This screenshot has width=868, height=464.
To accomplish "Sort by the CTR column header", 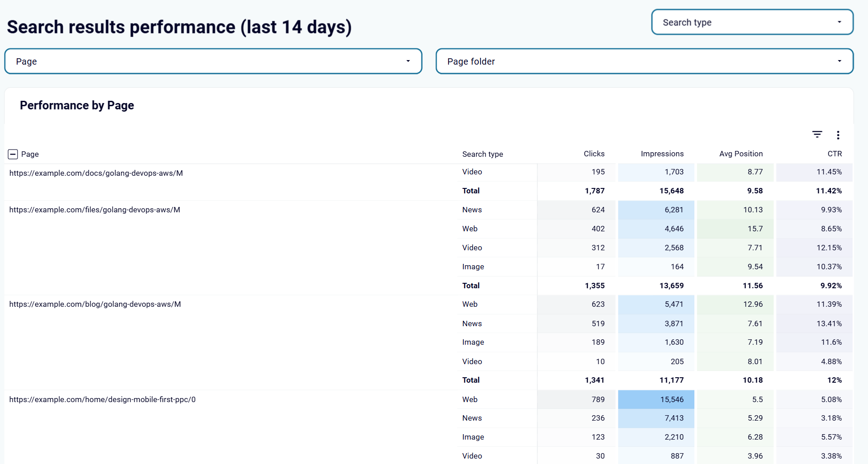I will (835, 154).
